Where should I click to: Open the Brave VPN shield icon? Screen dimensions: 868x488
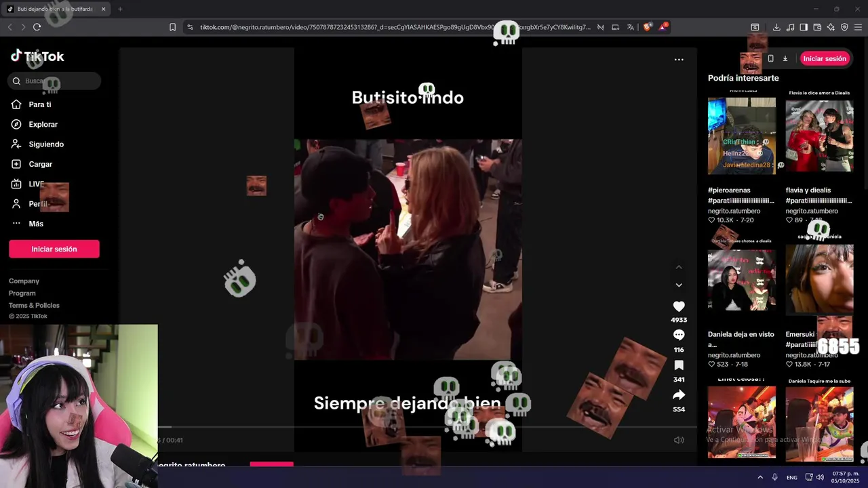pos(844,27)
